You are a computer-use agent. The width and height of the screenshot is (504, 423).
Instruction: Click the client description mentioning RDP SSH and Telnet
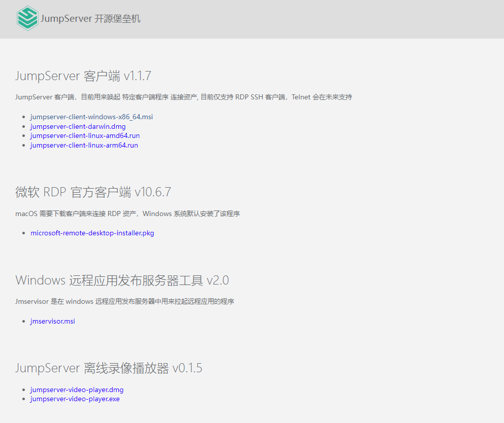tap(184, 97)
